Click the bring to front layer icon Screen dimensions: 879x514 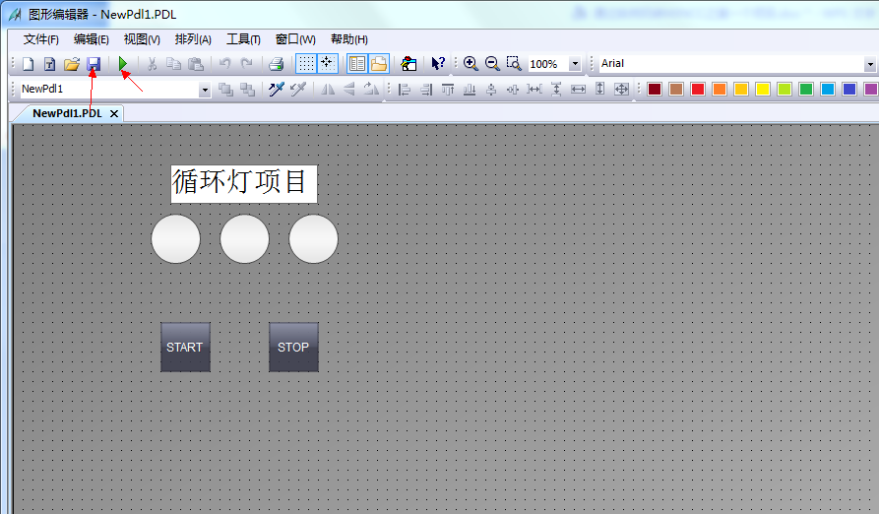point(226,89)
